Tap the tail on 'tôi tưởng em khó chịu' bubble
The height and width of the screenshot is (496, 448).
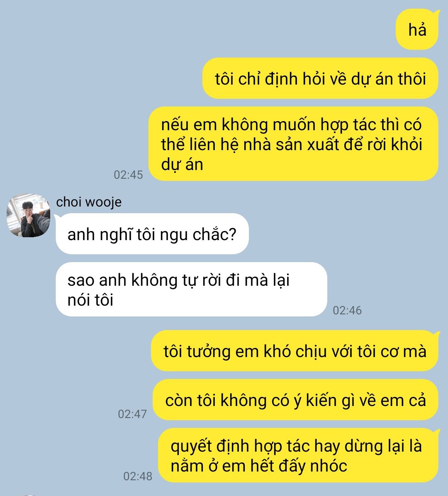[x=437, y=334]
